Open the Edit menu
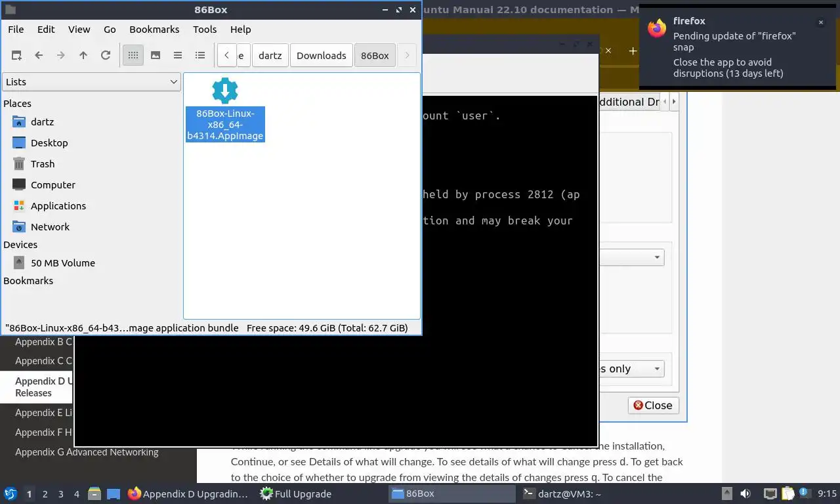The height and width of the screenshot is (504, 840). point(46,29)
